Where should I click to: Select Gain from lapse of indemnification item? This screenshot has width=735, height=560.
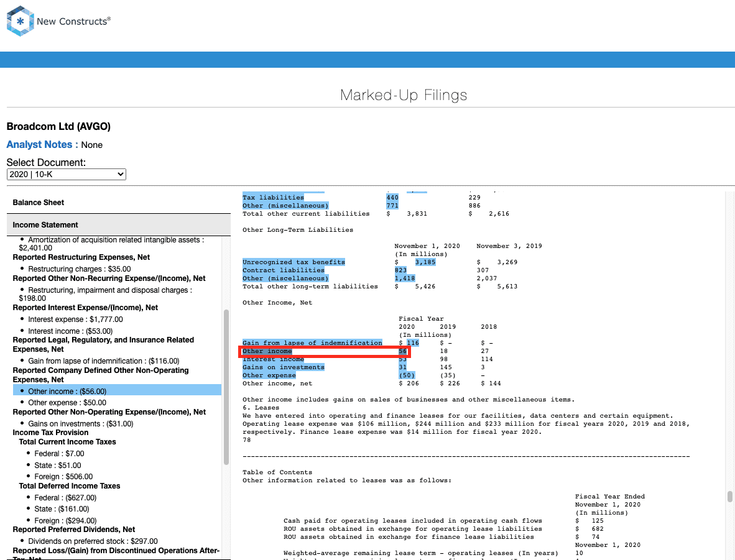click(104, 361)
